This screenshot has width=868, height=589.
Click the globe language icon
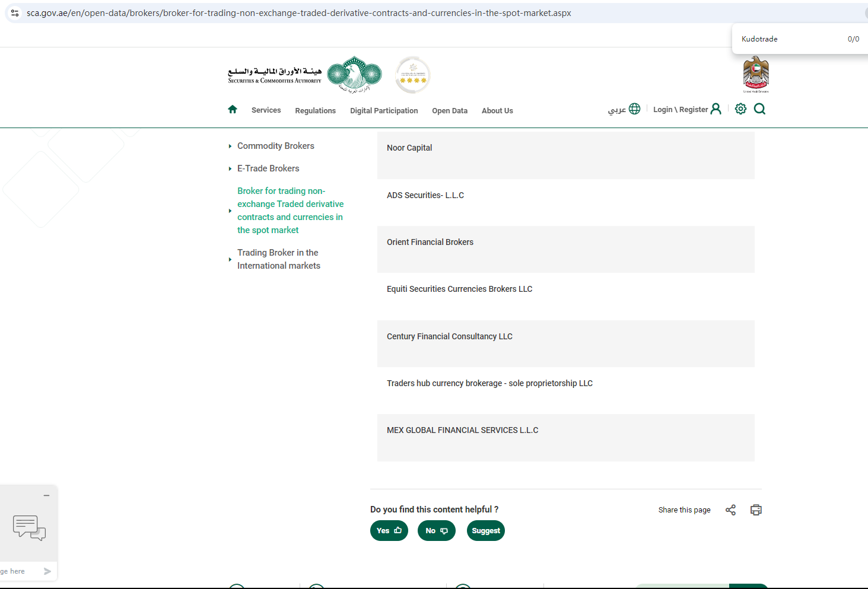coord(634,109)
